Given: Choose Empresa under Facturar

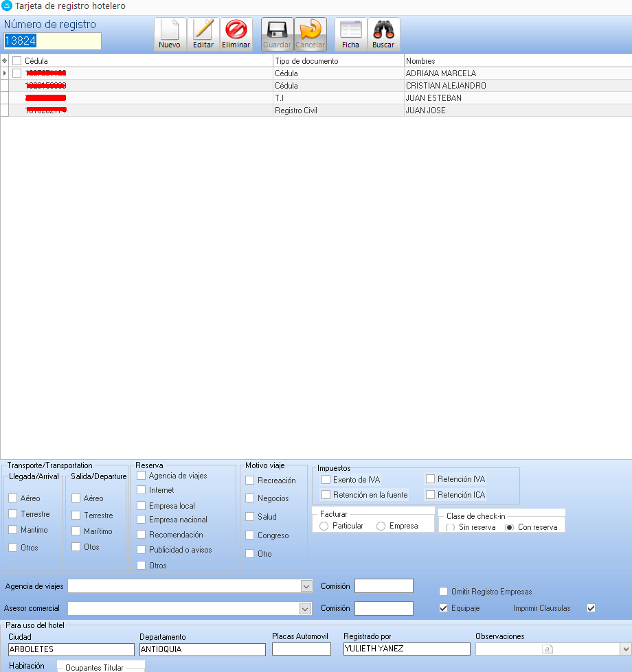Looking at the screenshot, I should click(381, 526).
